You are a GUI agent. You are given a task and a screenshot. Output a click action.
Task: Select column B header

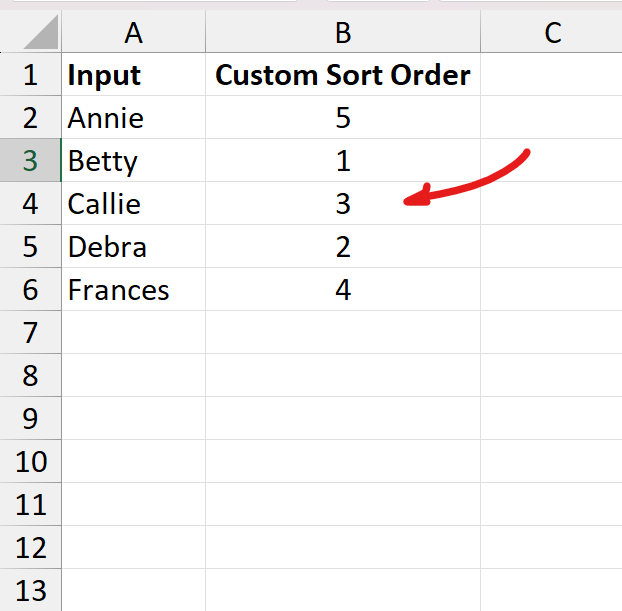pos(342,33)
